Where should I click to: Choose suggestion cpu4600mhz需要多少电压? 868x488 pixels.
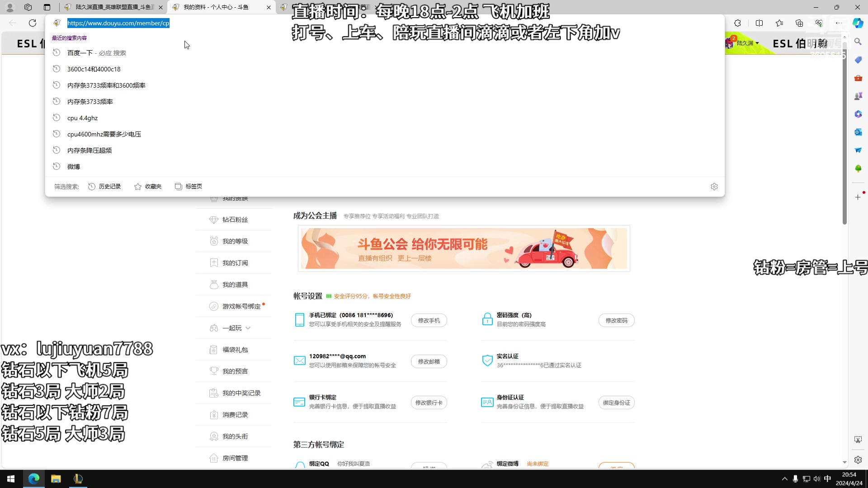[384, 134]
